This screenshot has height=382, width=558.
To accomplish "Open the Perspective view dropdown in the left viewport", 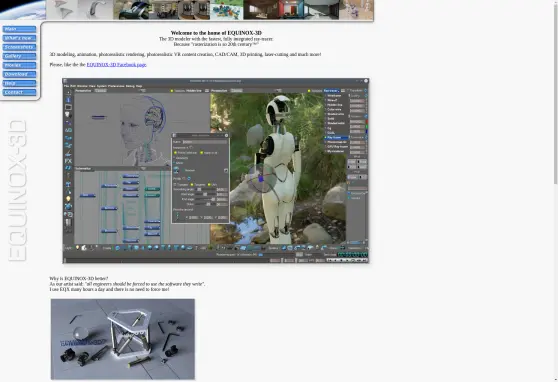I will coord(101,91).
